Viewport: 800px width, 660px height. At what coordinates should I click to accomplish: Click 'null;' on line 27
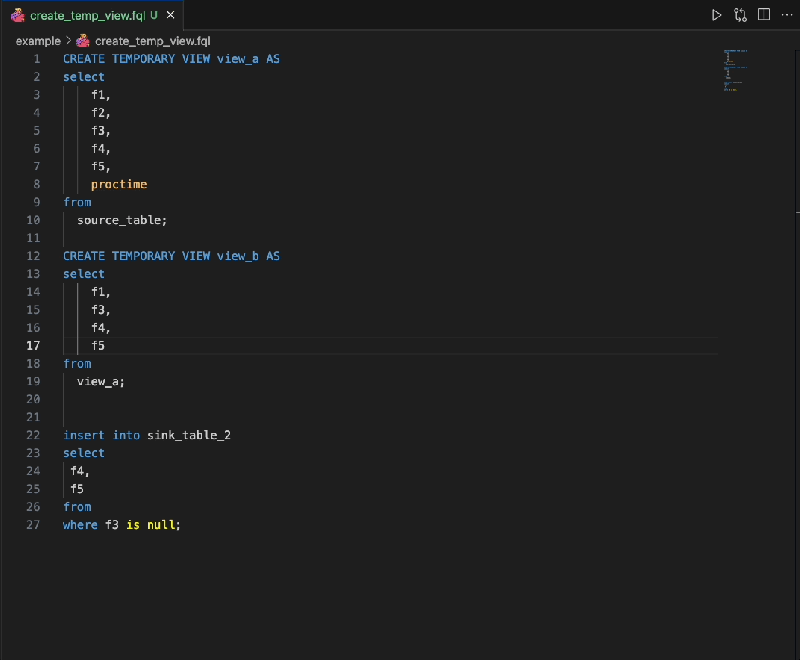tap(164, 525)
